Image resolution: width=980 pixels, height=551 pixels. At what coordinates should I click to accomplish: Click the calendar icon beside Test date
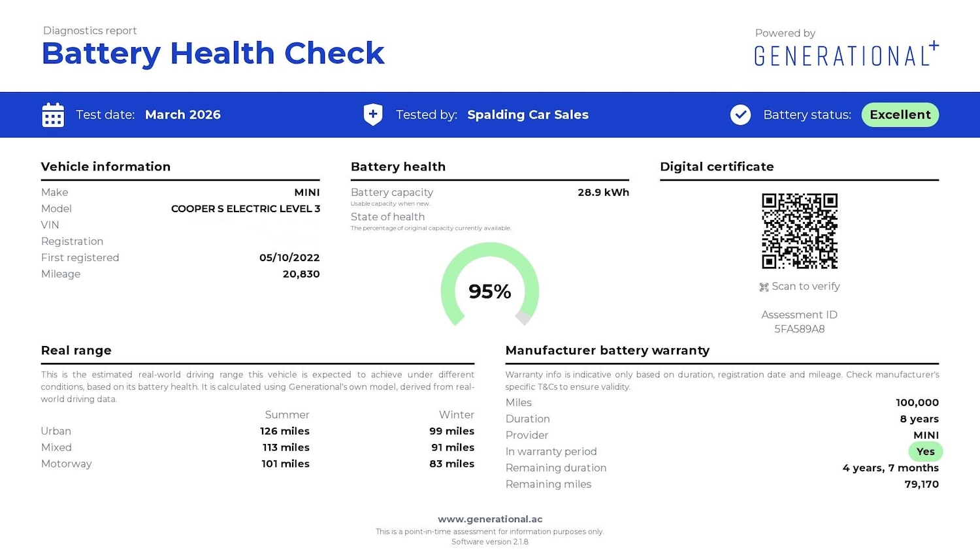click(53, 115)
